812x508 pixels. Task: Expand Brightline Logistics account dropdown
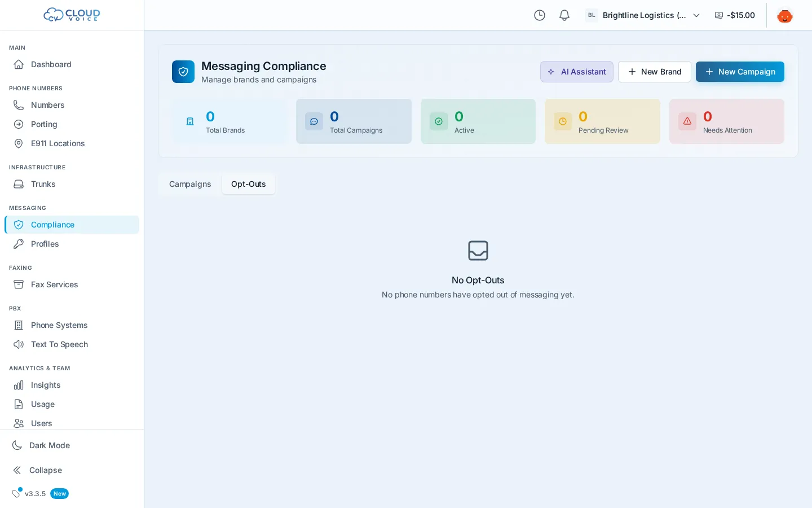pyautogui.click(x=643, y=15)
